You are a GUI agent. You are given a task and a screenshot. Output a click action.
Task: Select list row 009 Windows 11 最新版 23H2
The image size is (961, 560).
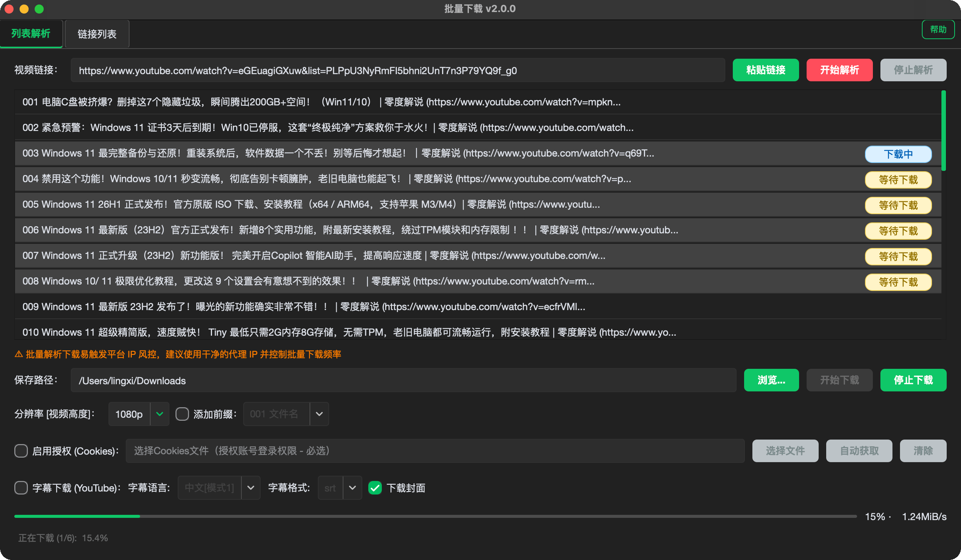[x=477, y=306]
